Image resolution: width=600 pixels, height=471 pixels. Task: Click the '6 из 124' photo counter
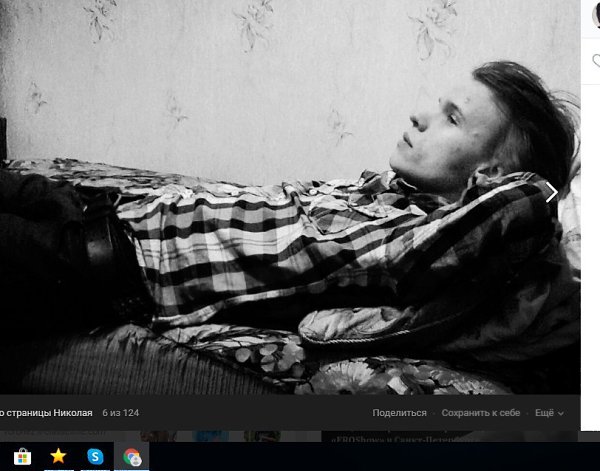point(120,413)
